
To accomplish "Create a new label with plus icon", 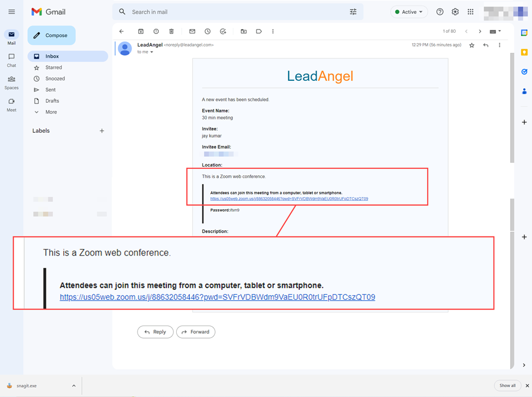I will click(102, 131).
